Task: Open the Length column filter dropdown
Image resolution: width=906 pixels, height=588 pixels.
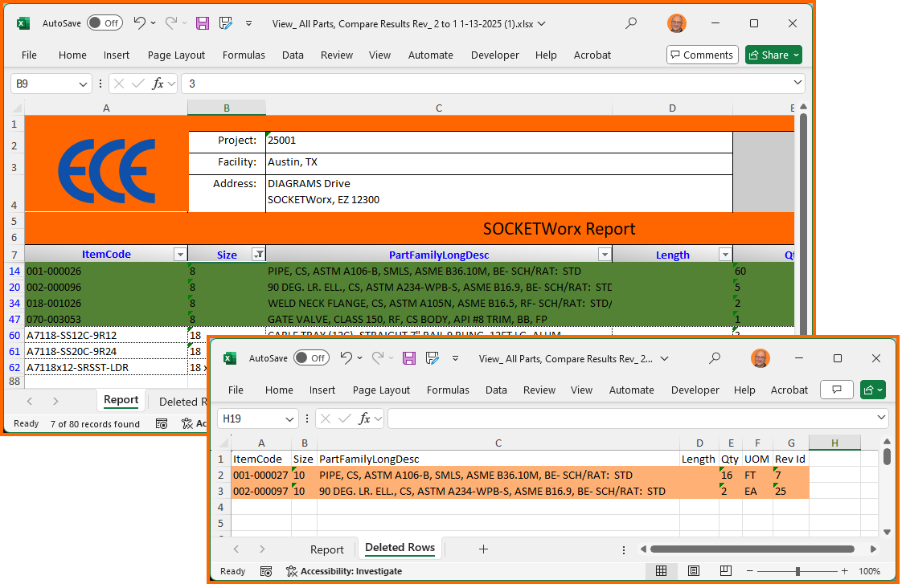Action: [x=724, y=255]
